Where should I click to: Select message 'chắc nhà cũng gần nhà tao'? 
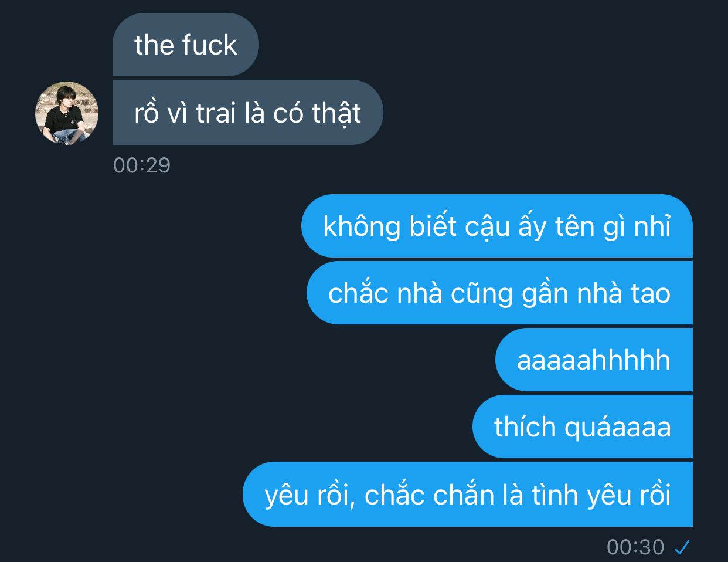pyautogui.click(x=499, y=293)
